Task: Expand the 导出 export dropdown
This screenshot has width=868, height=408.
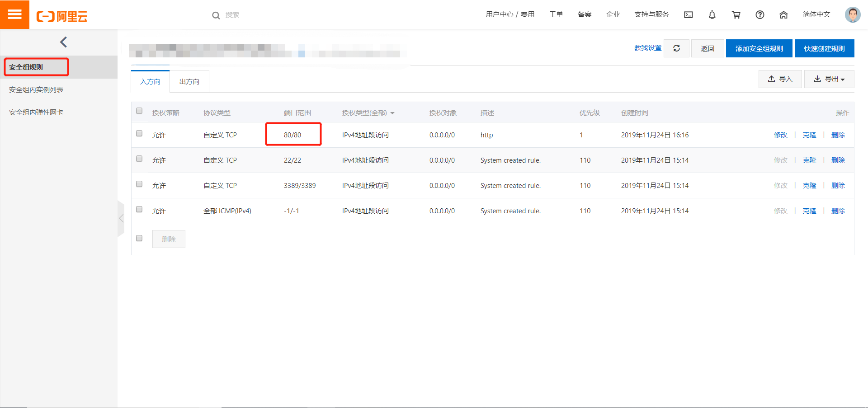Action: pyautogui.click(x=829, y=79)
